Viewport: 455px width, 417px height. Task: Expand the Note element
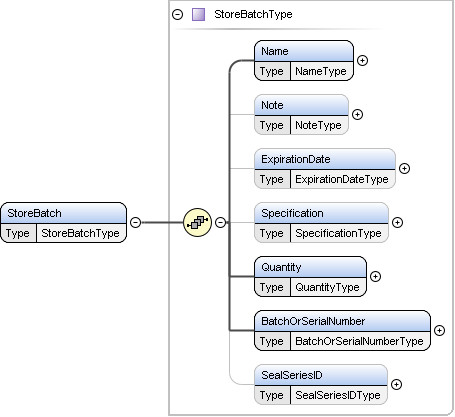pos(357,114)
